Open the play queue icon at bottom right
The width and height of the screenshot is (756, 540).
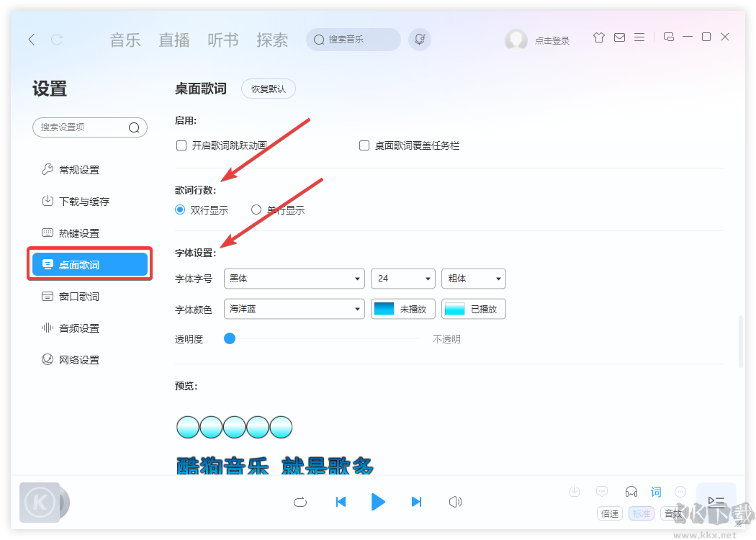coord(716,502)
